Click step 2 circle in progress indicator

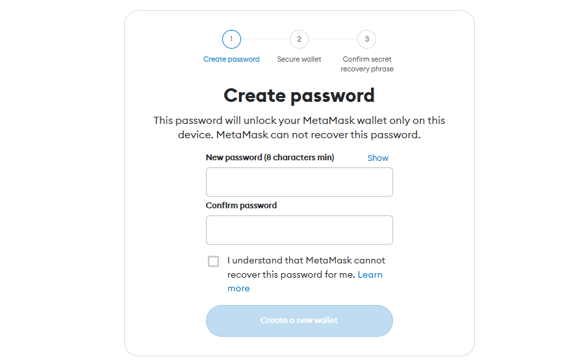click(299, 40)
